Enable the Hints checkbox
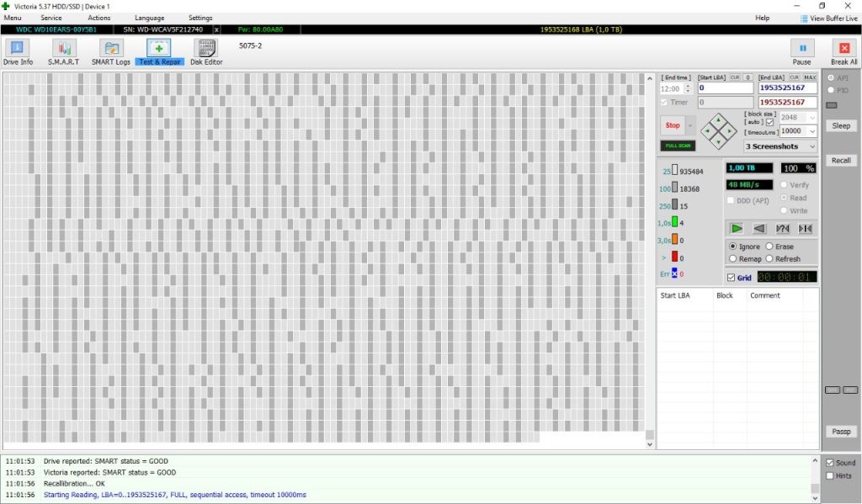This screenshot has height=504, width=862. 830,476
